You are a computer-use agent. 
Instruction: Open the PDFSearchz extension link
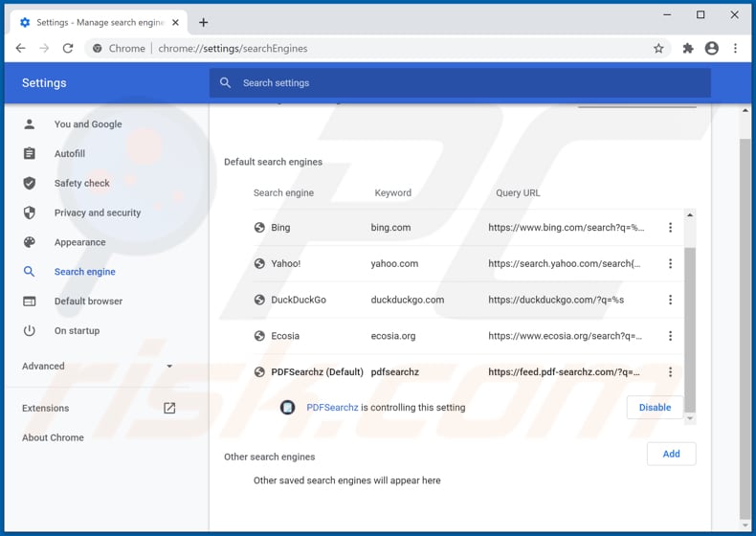click(x=332, y=407)
